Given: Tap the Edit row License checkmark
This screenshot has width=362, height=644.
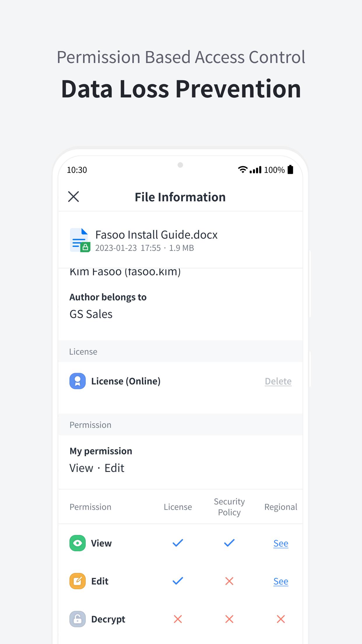Looking at the screenshot, I should point(178,581).
